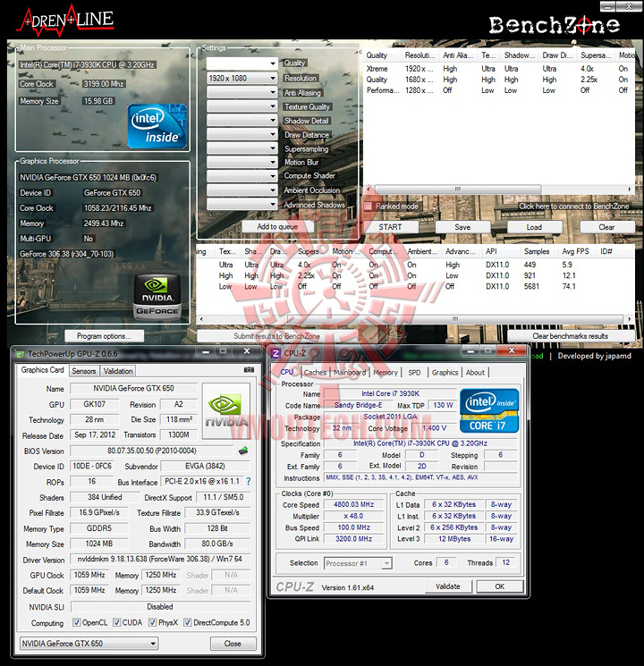Open the Quality dropdown
The height and width of the screenshot is (666, 644).
[241, 63]
